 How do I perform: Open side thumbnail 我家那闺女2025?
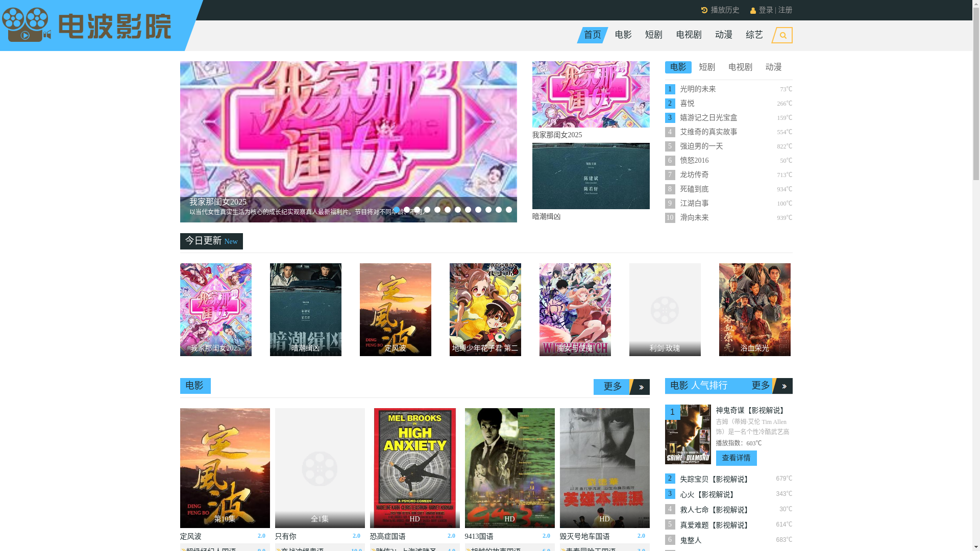point(591,94)
